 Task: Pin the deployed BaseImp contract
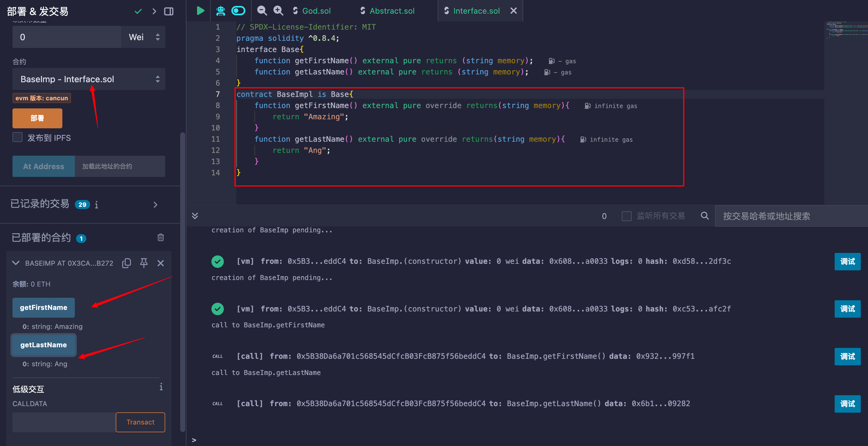144,263
